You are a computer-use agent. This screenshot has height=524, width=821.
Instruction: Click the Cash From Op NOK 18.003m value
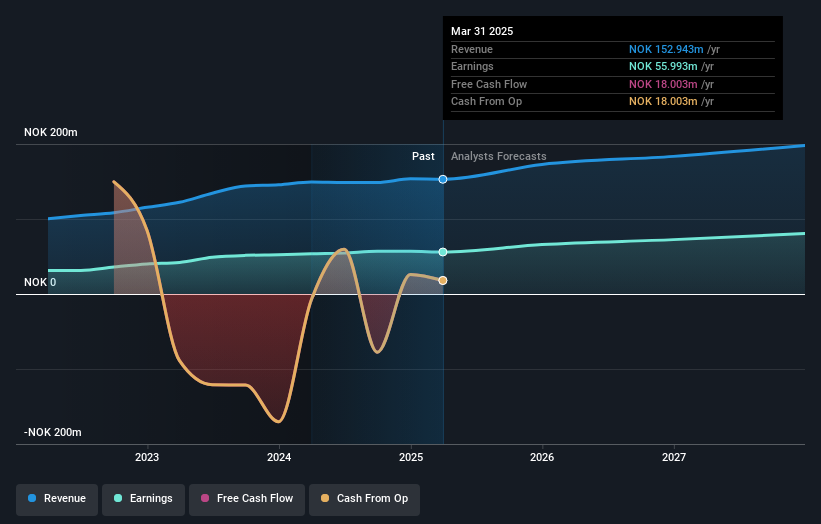tap(663, 102)
